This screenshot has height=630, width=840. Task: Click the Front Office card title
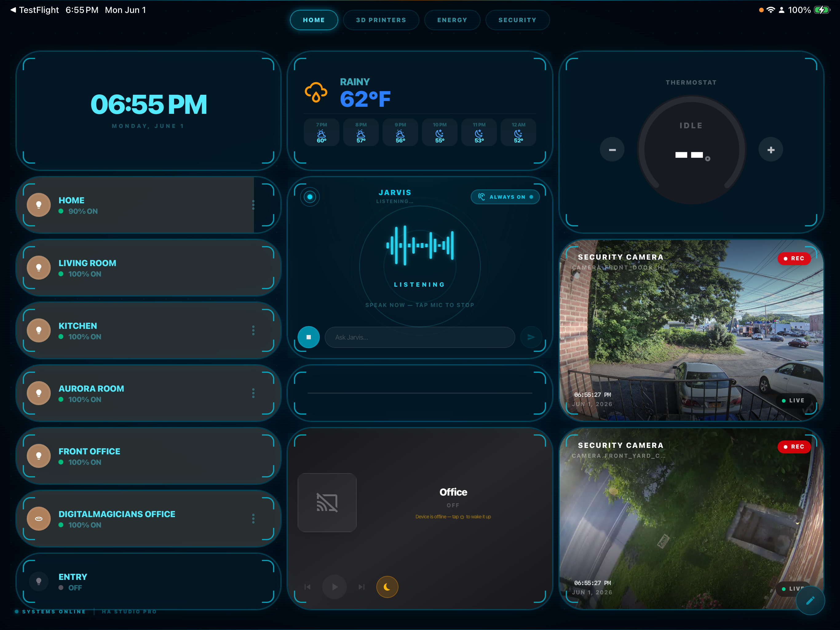pyautogui.click(x=89, y=451)
